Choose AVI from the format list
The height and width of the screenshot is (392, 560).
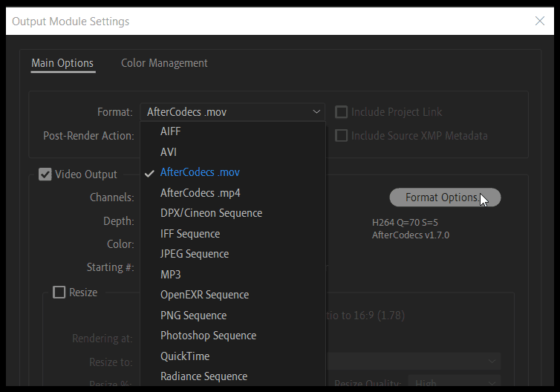[233, 152]
